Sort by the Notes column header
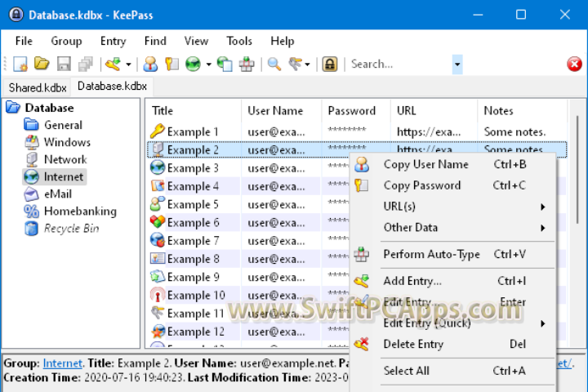 click(x=522, y=111)
